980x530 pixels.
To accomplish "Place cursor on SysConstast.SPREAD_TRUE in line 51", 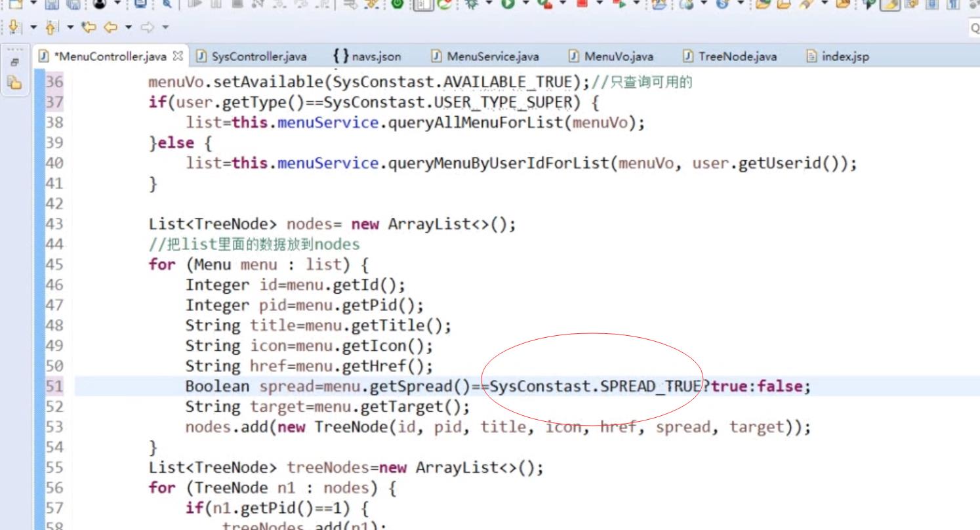I will [596, 386].
